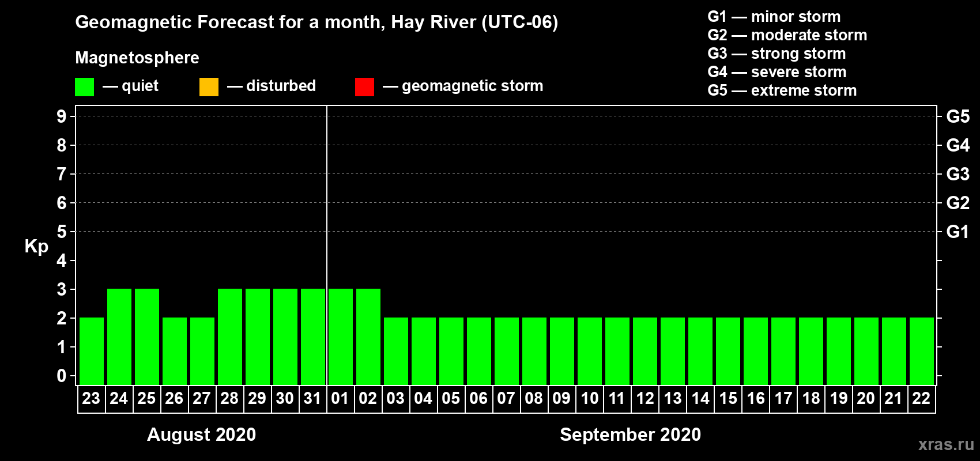Click the Kp value 3 axis label
Screen dimensions: 980x461
[x=62, y=289]
